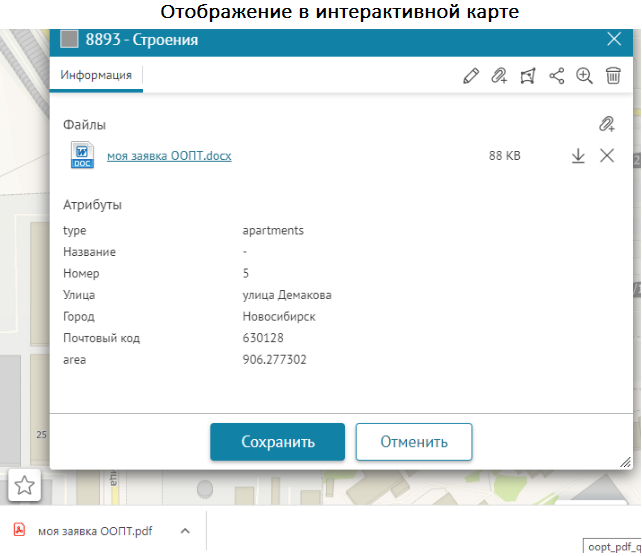Expand options for downloaded PDF file

pos(184,531)
